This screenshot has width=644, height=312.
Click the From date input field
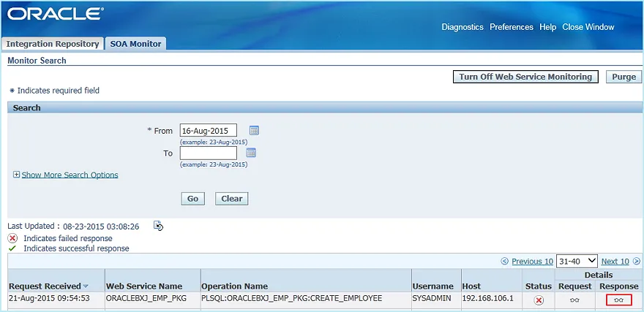point(209,130)
